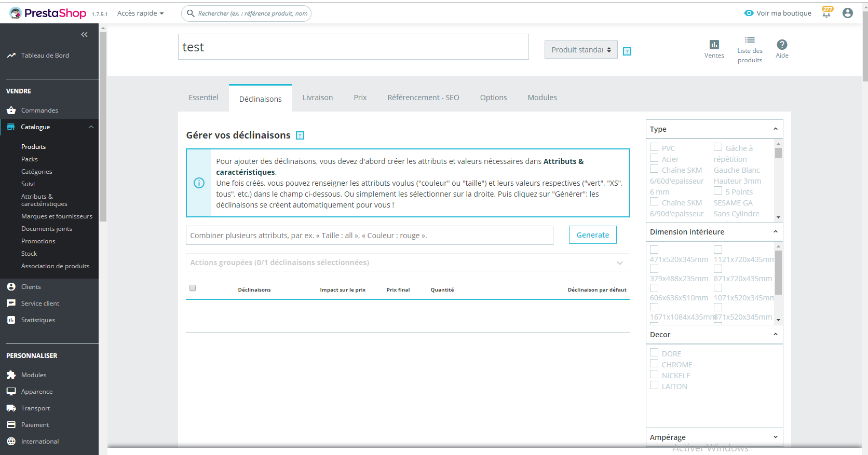Check the Acier type checkbox
The width and height of the screenshot is (868, 455).
[x=654, y=158]
